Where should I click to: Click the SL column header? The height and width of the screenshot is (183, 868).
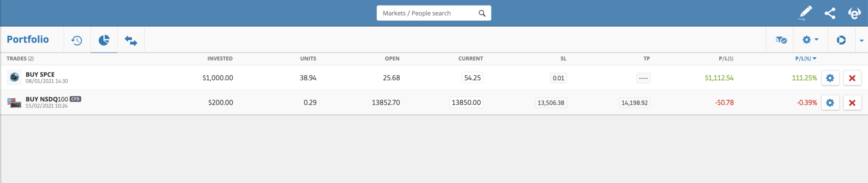pos(563,58)
